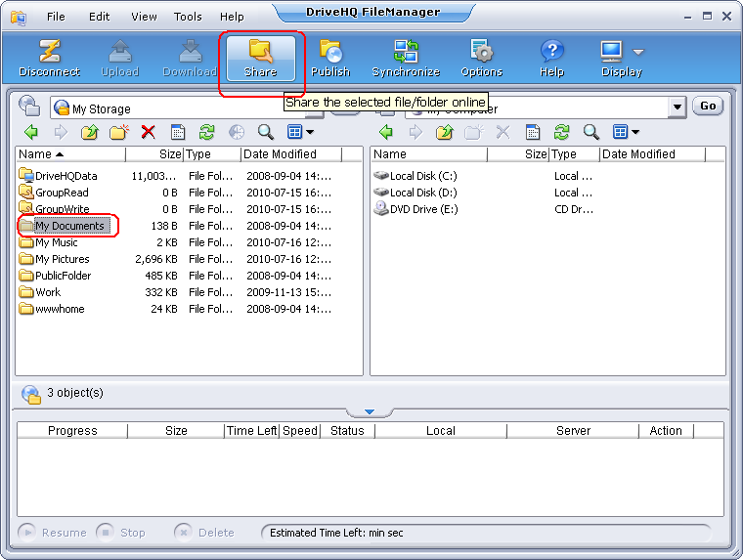This screenshot has height=560, width=743.
Task: Open the Display toolbar dropdown arrow
Action: 638,52
